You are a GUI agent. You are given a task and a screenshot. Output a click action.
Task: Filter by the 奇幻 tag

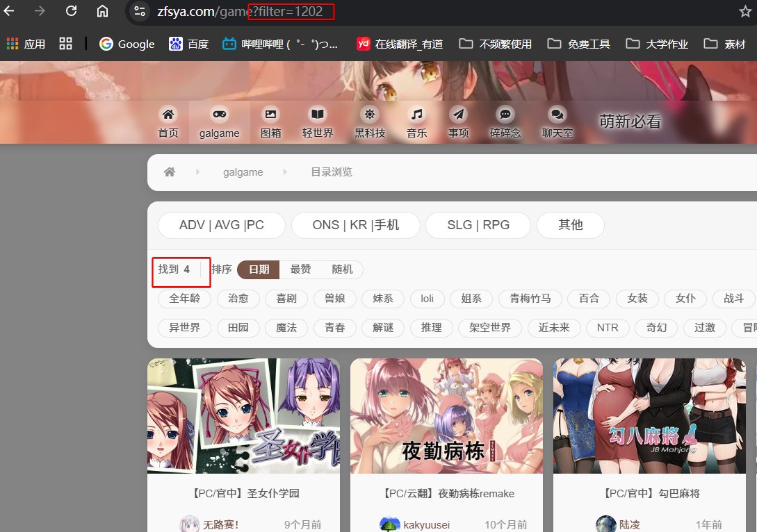pyautogui.click(x=657, y=328)
